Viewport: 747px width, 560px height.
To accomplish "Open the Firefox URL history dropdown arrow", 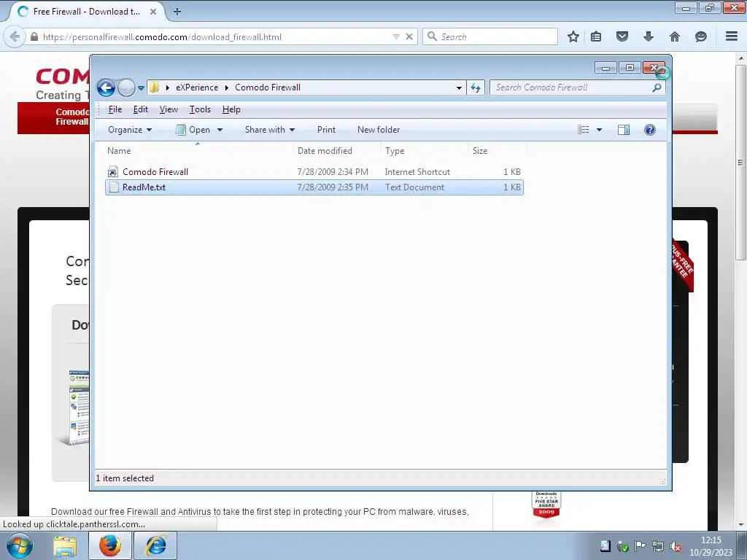I will click(396, 36).
